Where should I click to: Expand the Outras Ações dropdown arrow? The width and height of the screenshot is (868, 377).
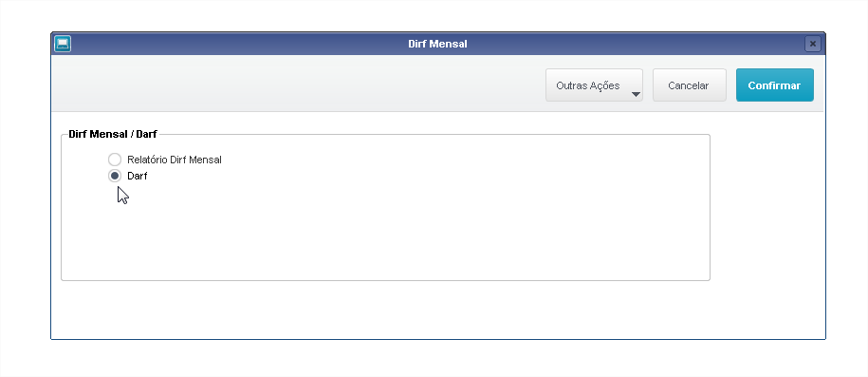coord(636,94)
